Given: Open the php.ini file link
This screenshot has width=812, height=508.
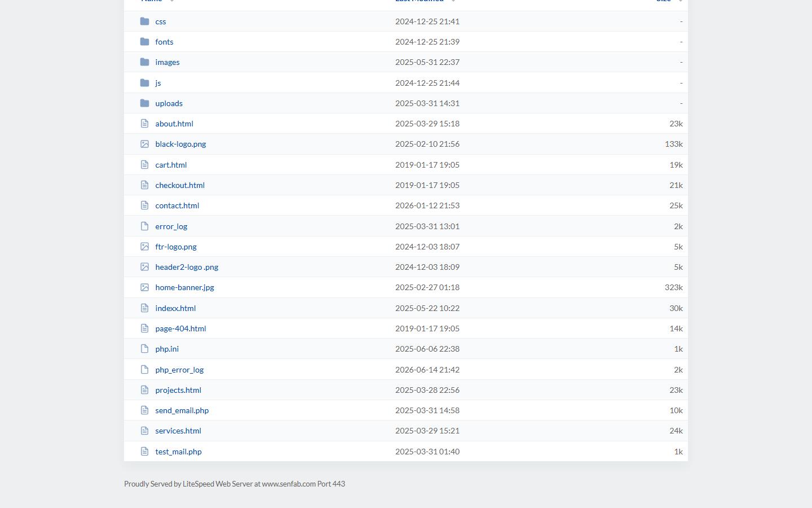Looking at the screenshot, I should click(x=167, y=349).
